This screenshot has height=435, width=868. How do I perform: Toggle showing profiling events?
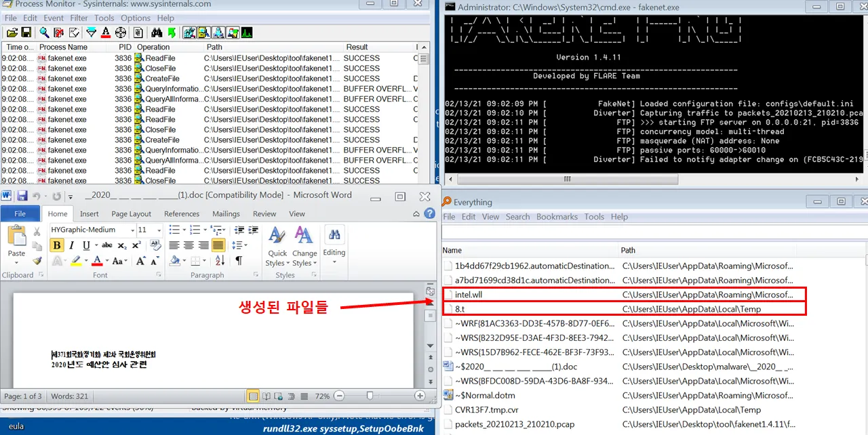[x=247, y=33]
